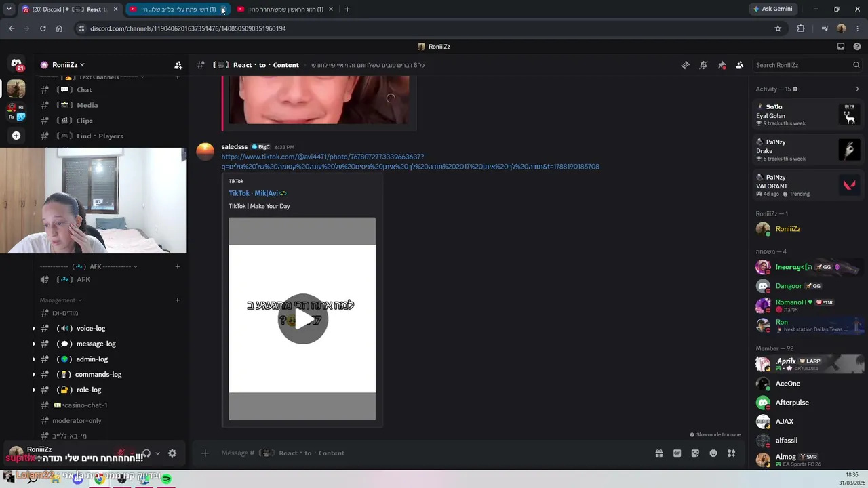Open the invite members icon beside RoniiiZz
The width and height of the screenshot is (868, 488).
point(178,65)
